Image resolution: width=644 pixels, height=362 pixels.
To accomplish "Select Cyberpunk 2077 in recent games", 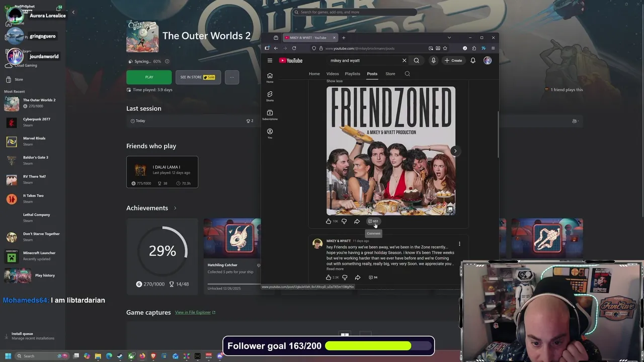I will click(x=33, y=122).
